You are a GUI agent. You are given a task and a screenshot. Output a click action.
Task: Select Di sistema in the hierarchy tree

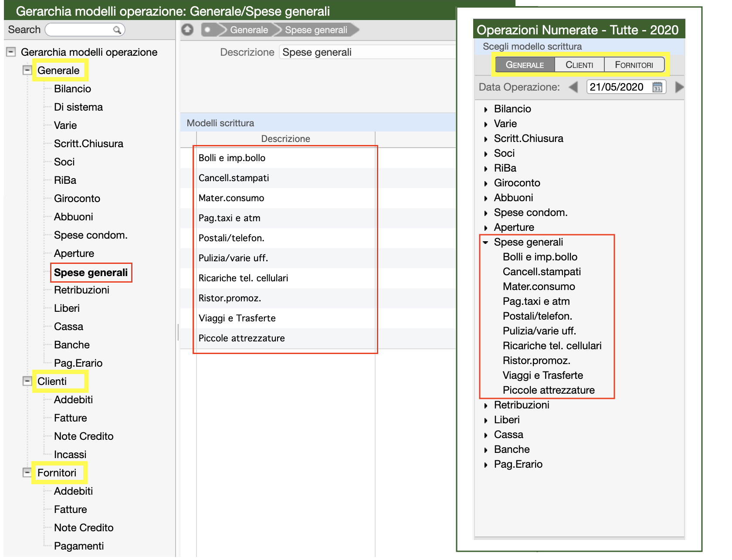point(78,107)
